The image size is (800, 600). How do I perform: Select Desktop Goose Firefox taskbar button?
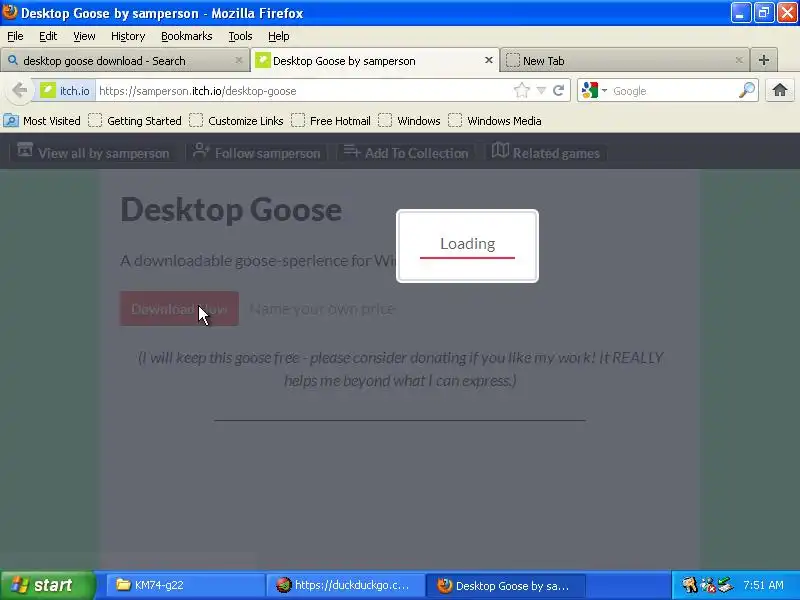coord(505,585)
